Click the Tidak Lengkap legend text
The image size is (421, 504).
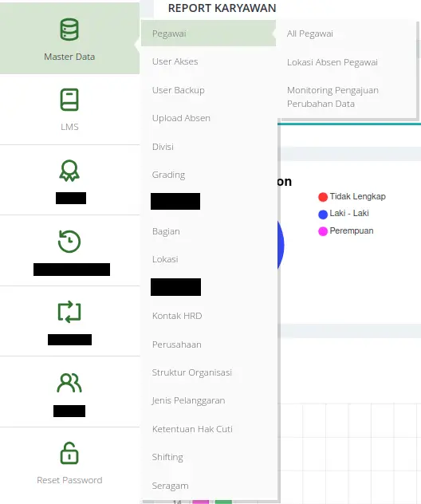pyautogui.click(x=358, y=196)
